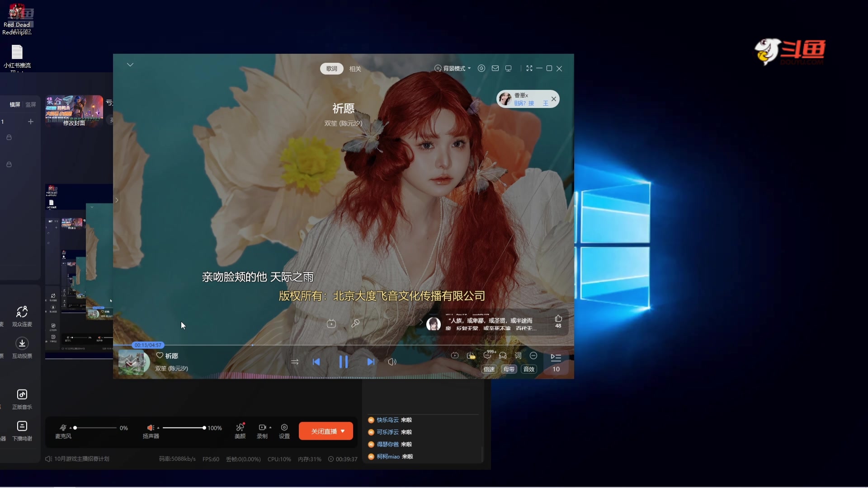The height and width of the screenshot is (488, 868).
Task: Add a new scene with plus icon
Action: (x=31, y=122)
